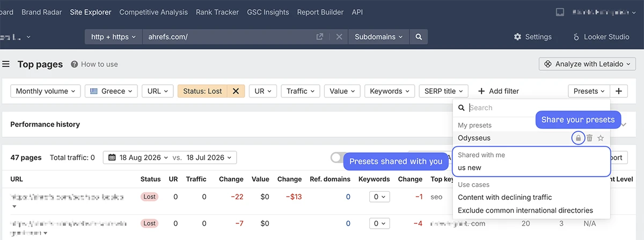644x240 pixels.
Task: Click the Settings link
Action: click(538, 37)
